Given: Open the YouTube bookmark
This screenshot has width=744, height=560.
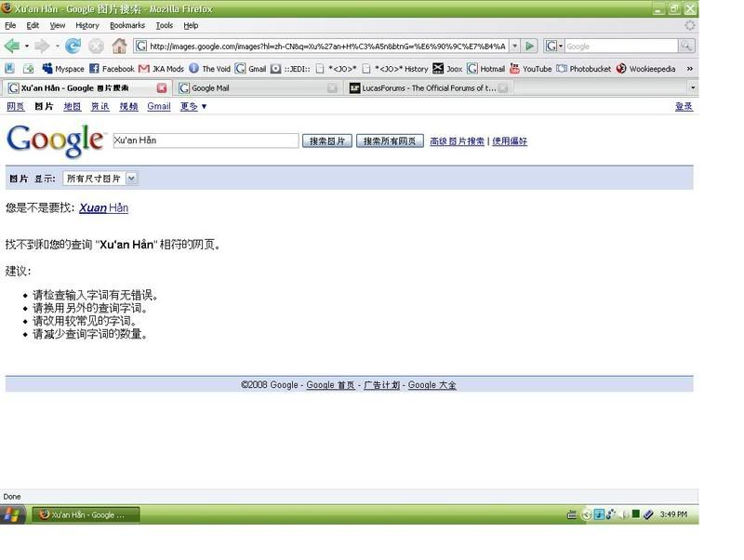Looking at the screenshot, I should point(530,69).
